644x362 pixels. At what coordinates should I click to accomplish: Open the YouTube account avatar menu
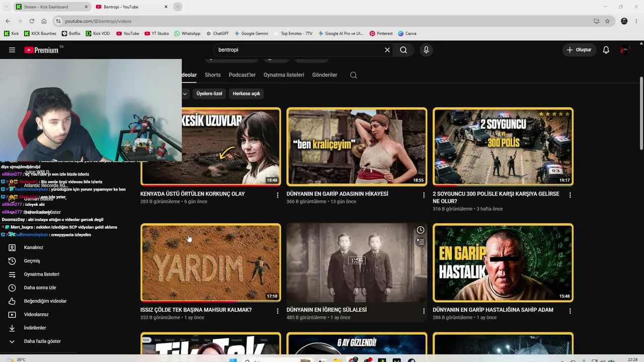click(625, 50)
